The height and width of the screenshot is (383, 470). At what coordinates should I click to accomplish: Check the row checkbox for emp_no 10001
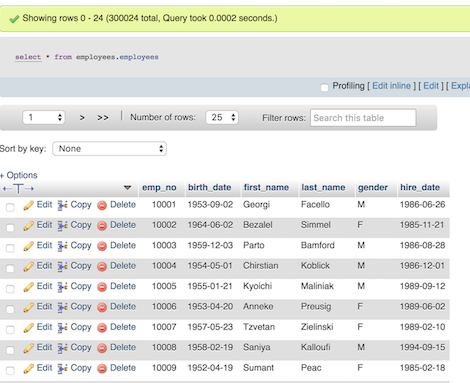10,207
